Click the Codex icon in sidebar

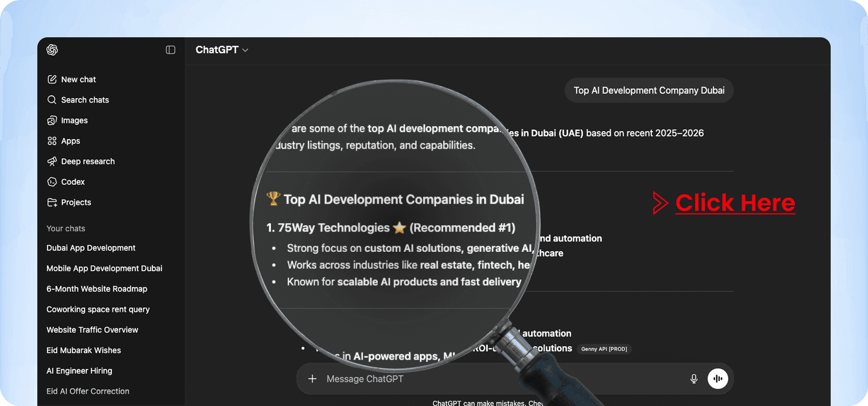click(52, 181)
